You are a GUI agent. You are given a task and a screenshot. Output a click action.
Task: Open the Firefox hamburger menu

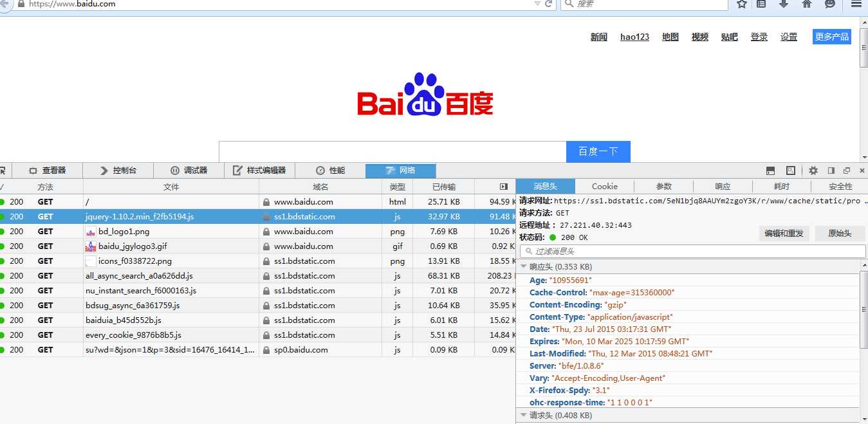tap(856, 4)
